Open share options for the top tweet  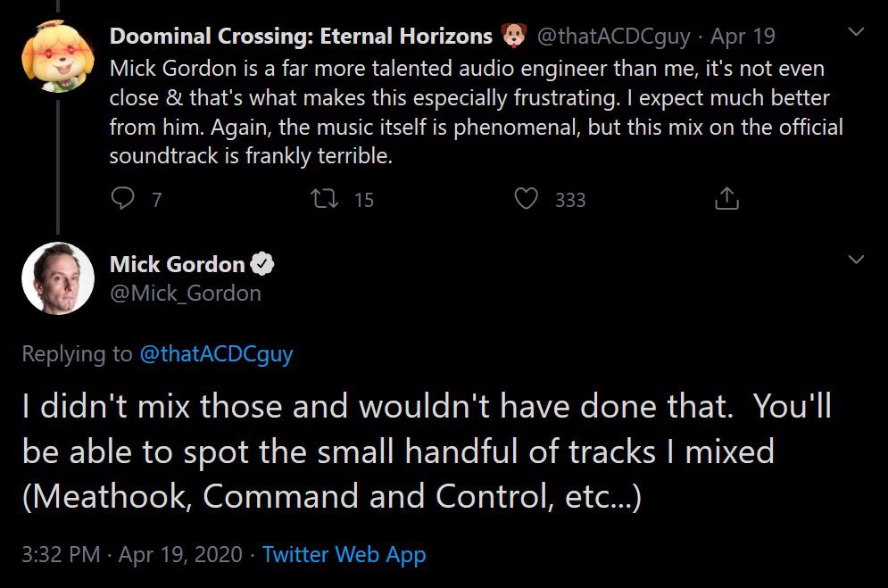click(x=728, y=199)
